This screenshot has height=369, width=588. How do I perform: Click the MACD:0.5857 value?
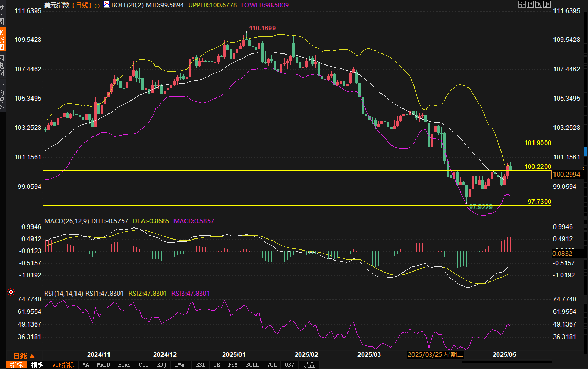click(x=194, y=221)
